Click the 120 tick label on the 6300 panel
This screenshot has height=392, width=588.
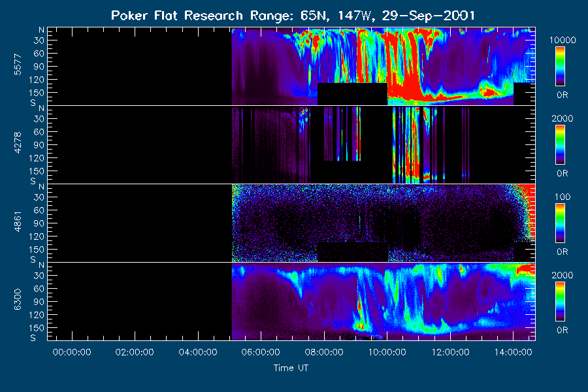point(37,315)
